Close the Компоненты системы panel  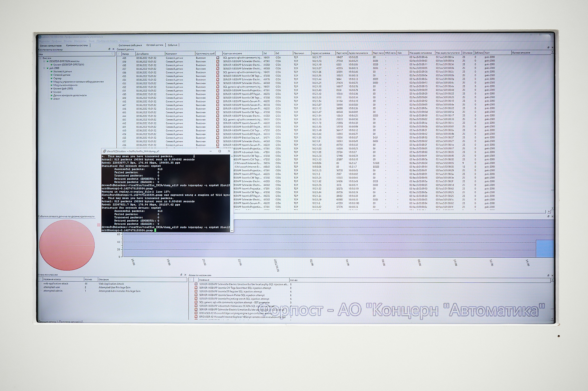click(113, 49)
